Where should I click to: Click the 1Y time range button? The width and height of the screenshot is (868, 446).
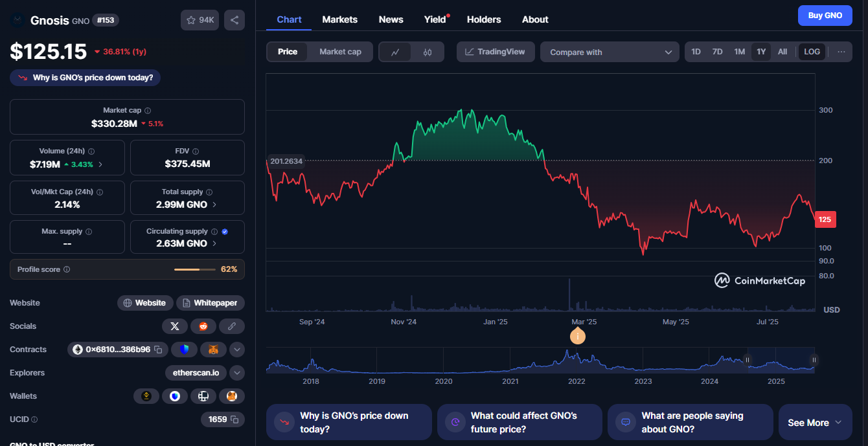coord(761,52)
